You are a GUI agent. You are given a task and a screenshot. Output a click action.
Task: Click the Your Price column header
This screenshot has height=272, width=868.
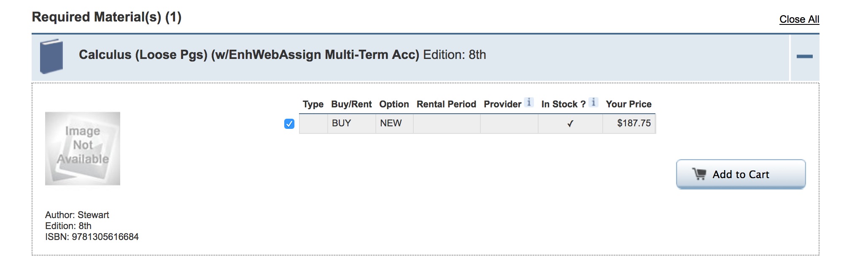click(628, 104)
